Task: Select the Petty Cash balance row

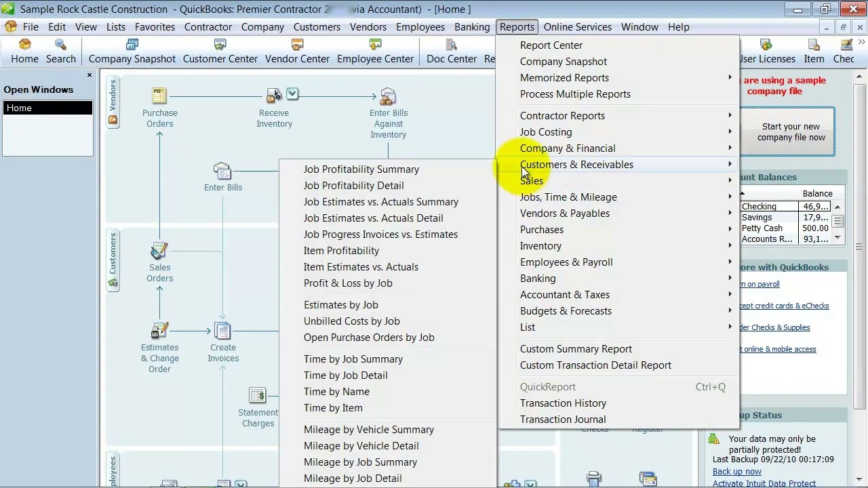Action: (786, 228)
